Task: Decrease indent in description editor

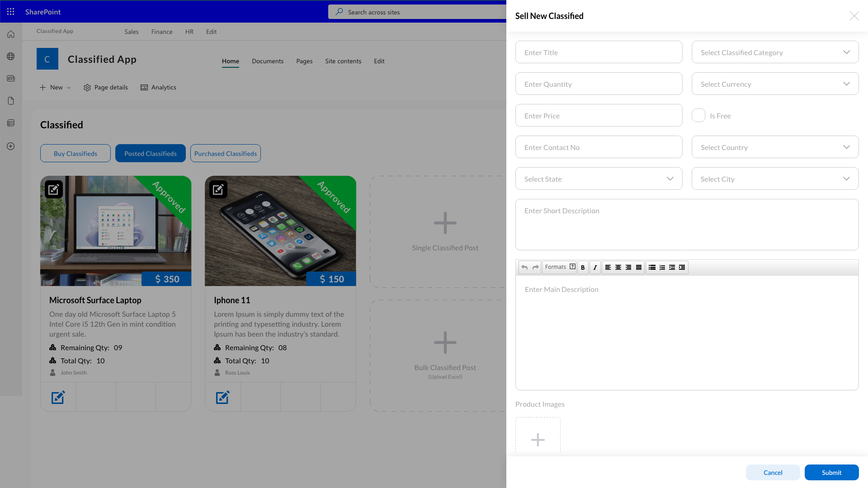Action: pyautogui.click(x=672, y=267)
